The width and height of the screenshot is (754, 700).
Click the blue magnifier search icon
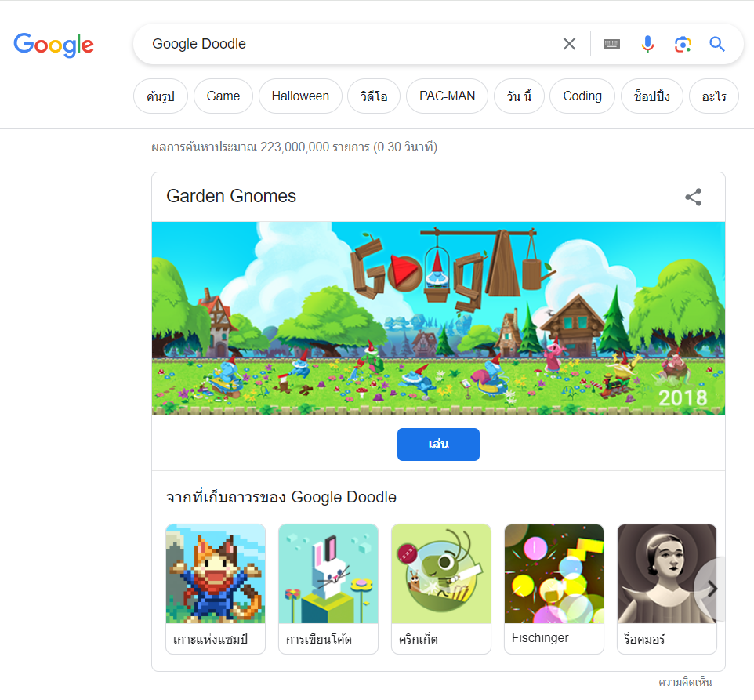[717, 44]
